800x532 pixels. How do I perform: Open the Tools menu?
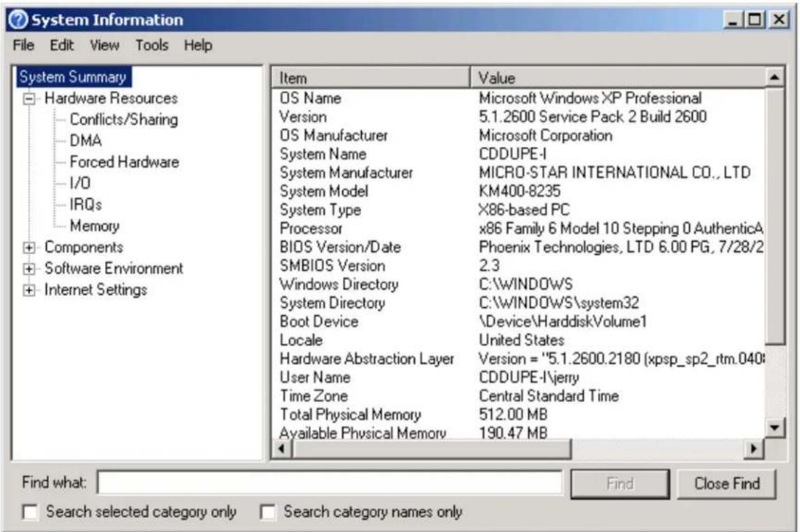pos(151,45)
